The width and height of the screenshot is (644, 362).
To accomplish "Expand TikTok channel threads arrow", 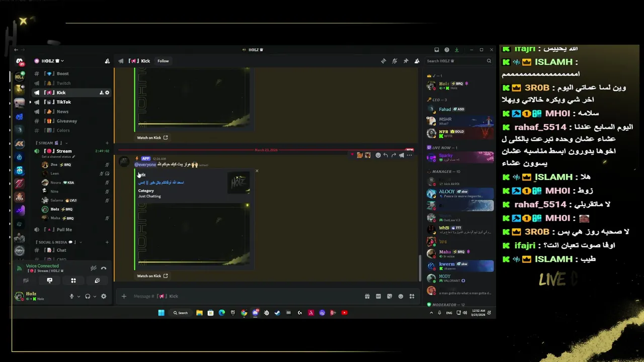I will pos(30,102).
